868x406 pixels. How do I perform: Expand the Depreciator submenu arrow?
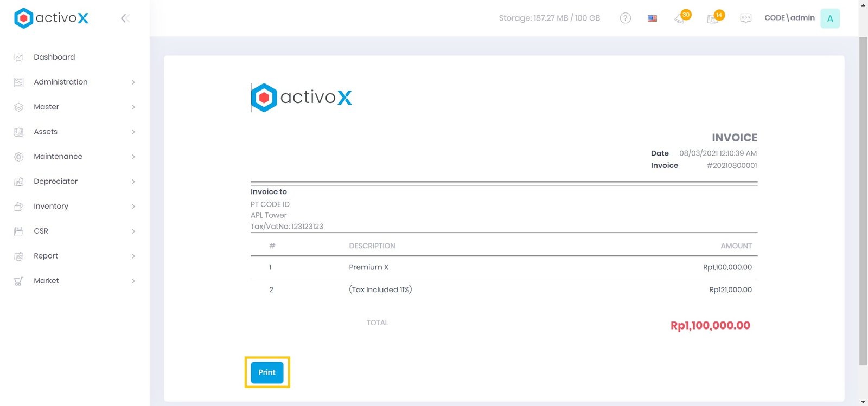pyautogui.click(x=133, y=182)
